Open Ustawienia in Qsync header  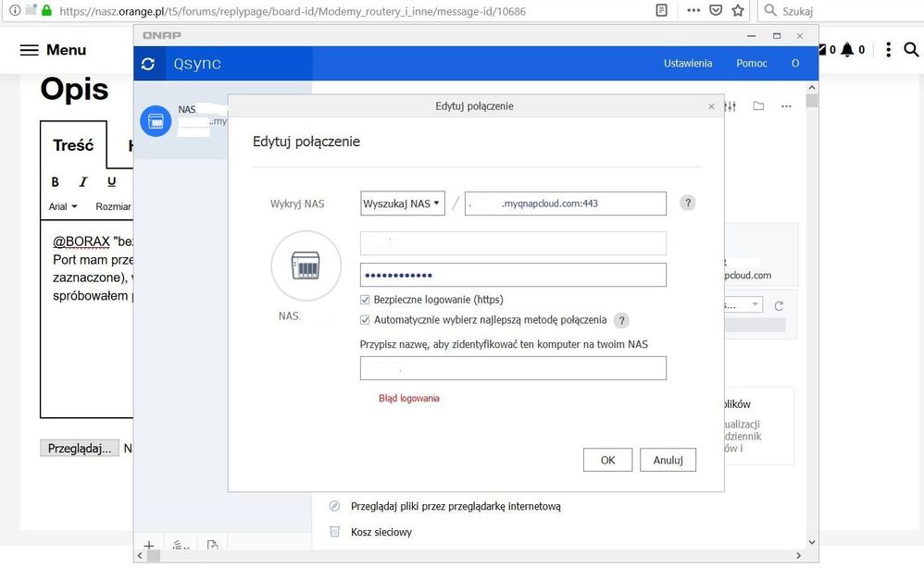coord(688,64)
